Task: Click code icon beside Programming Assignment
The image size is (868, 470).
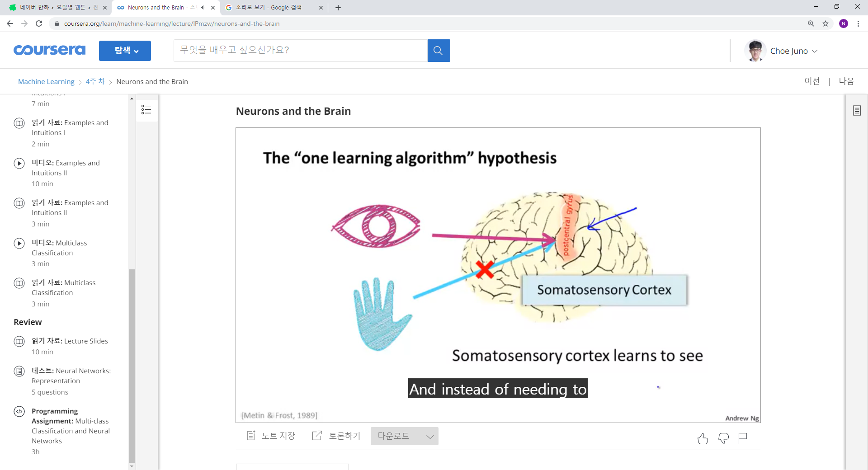Action: (19, 411)
